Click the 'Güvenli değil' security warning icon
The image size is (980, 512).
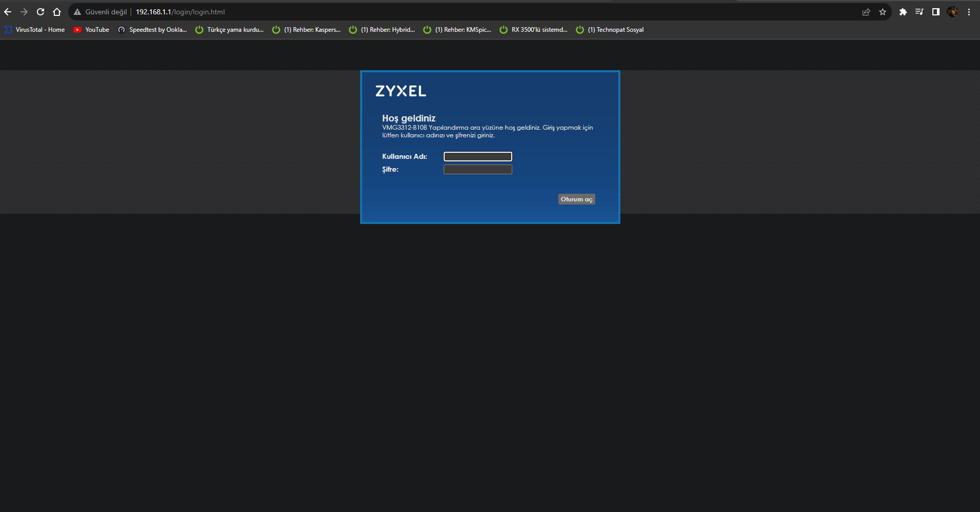click(x=77, y=12)
